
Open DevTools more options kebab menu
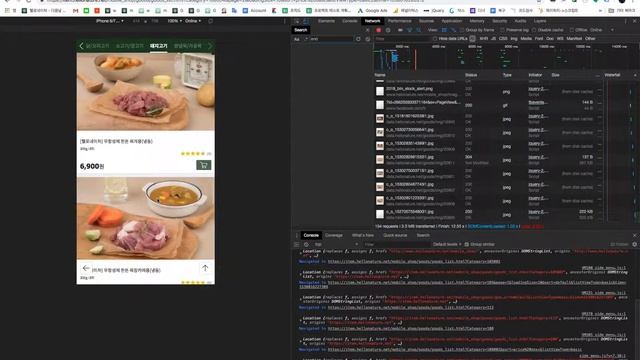[x=625, y=21]
